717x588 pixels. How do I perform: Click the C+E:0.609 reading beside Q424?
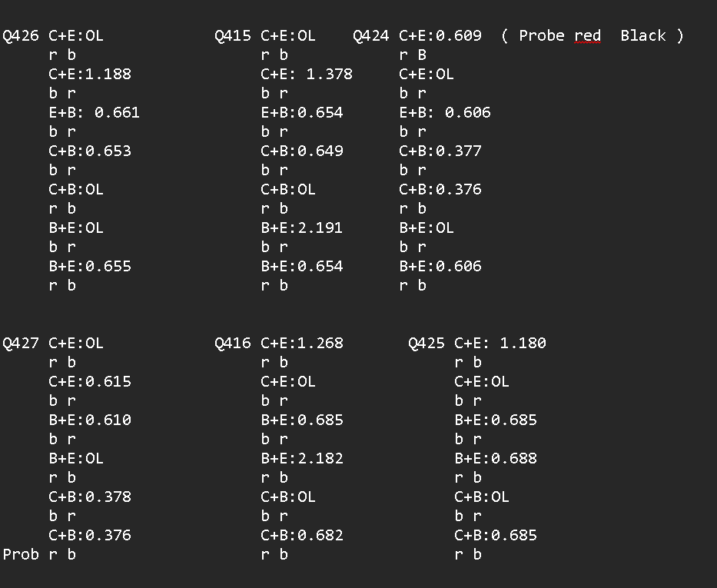point(440,35)
